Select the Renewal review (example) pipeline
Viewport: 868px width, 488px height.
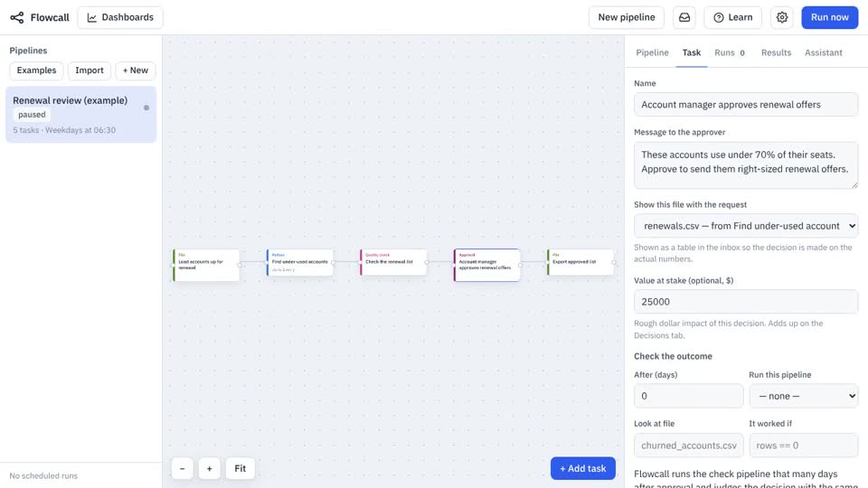tap(80, 115)
